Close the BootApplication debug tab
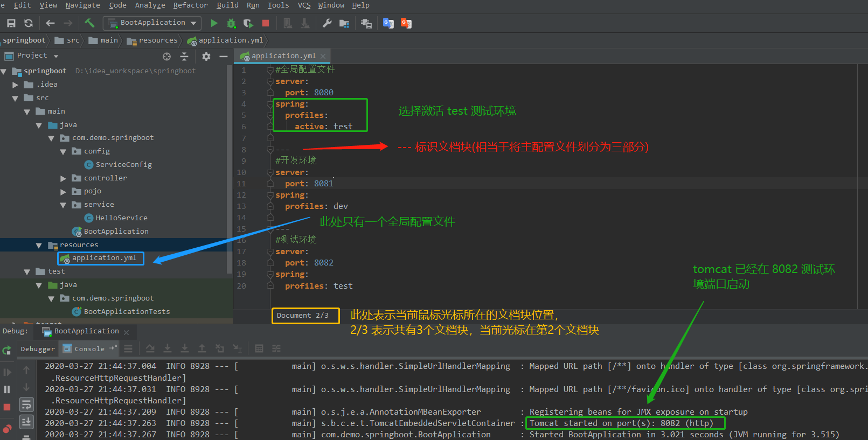 (x=126, y=332)
